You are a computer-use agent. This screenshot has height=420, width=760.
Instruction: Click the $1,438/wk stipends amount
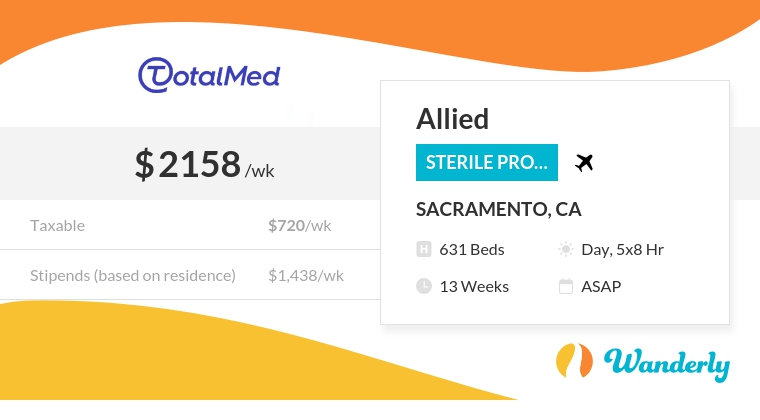click(x=306, y=276)
